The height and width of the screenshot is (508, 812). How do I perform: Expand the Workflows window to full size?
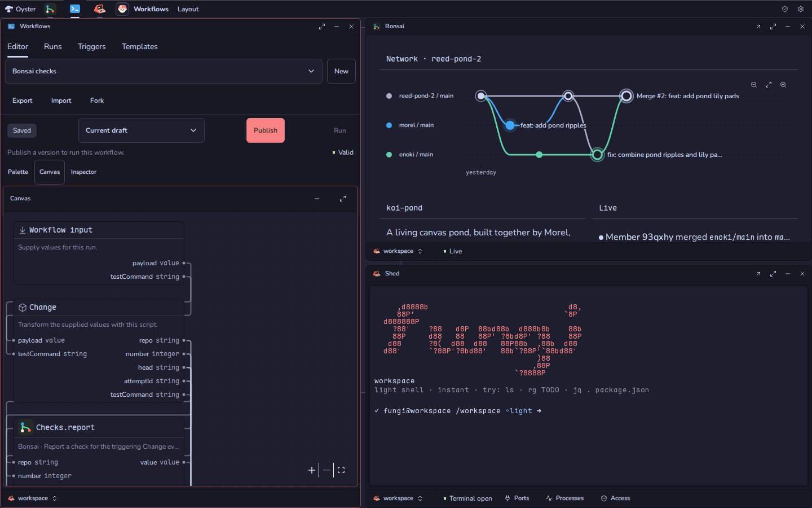coord(322,27)
